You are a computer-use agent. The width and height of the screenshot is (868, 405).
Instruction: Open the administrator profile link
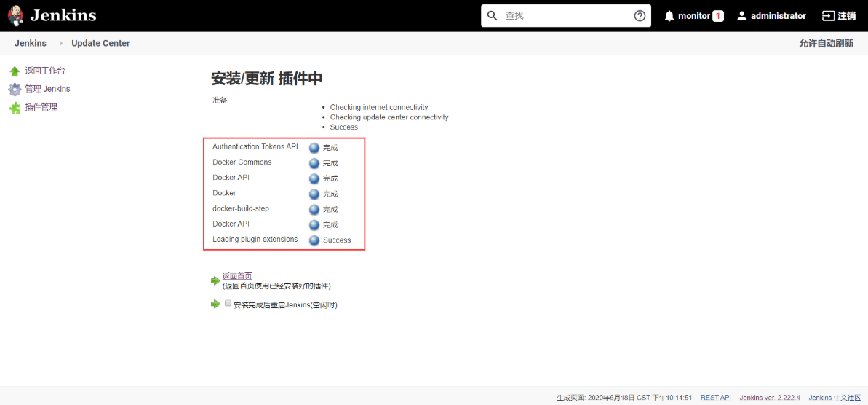point(779,16)
